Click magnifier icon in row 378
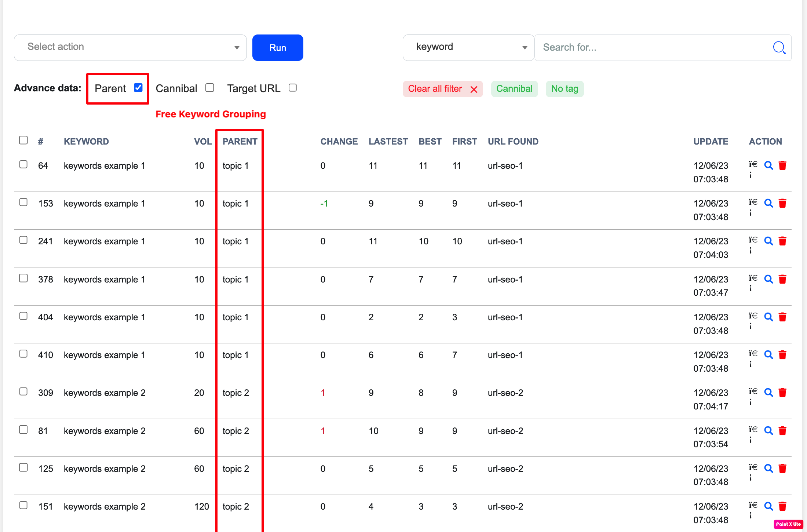The image size is (807, 532). coord(768,279)
